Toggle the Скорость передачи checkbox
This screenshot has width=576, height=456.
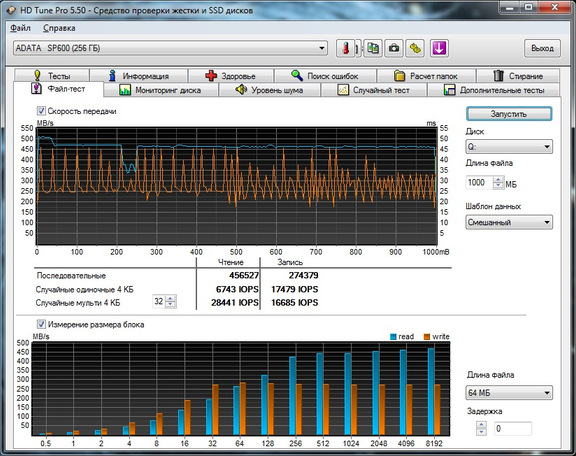[x=41, y=111]
